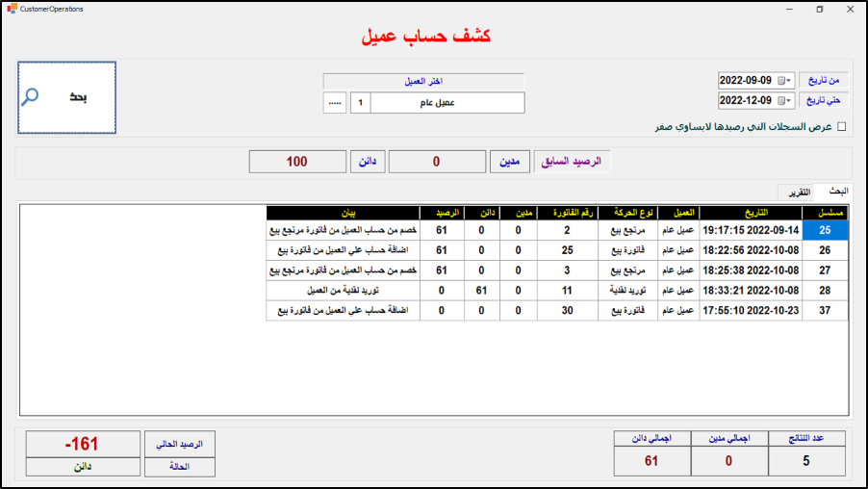Click the 'بحث' search button
Viewport: 868px width, 489px height.
coord(67,97)
